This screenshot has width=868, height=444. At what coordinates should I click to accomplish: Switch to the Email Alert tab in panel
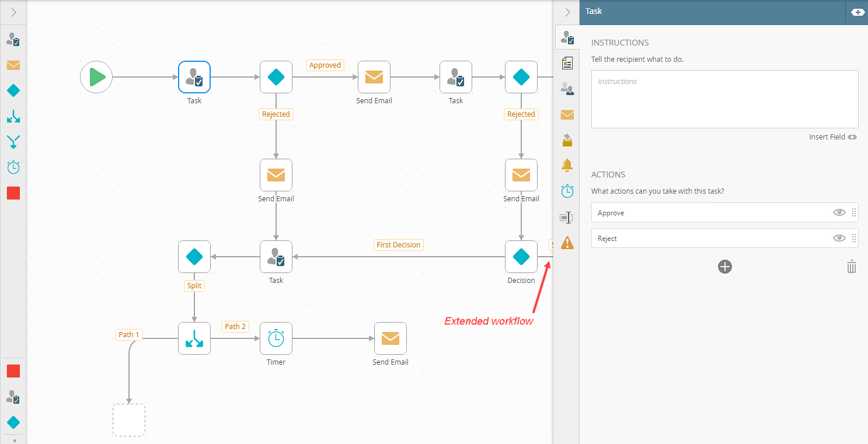tap(567, 115)
